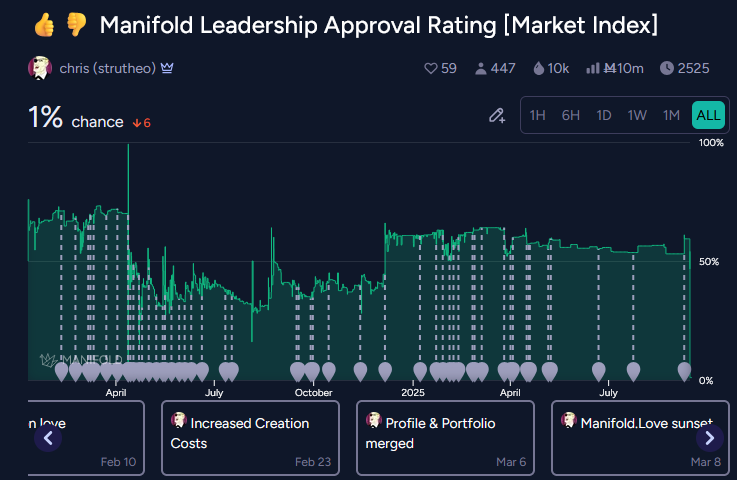737x480 pixels.
Task: Select the ALL time range
Action: [708, 115]
